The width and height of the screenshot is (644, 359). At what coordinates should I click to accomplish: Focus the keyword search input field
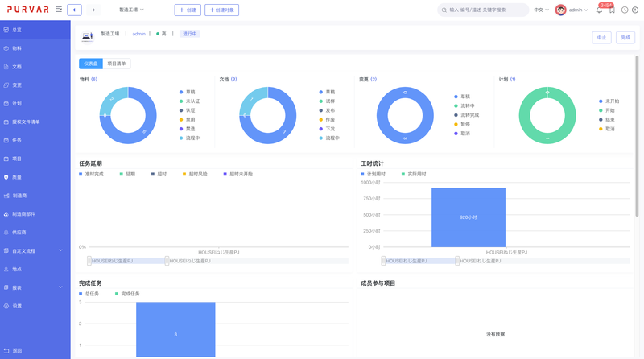point(484,10)
